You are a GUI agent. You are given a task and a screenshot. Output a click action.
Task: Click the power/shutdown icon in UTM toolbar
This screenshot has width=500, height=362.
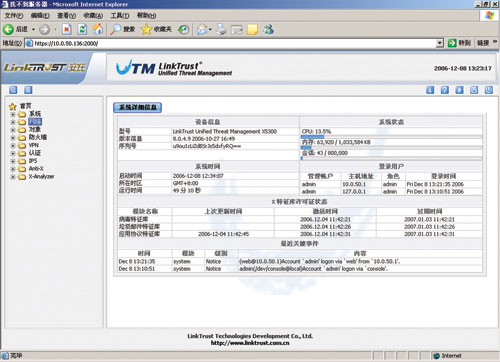tap(489, 90)
